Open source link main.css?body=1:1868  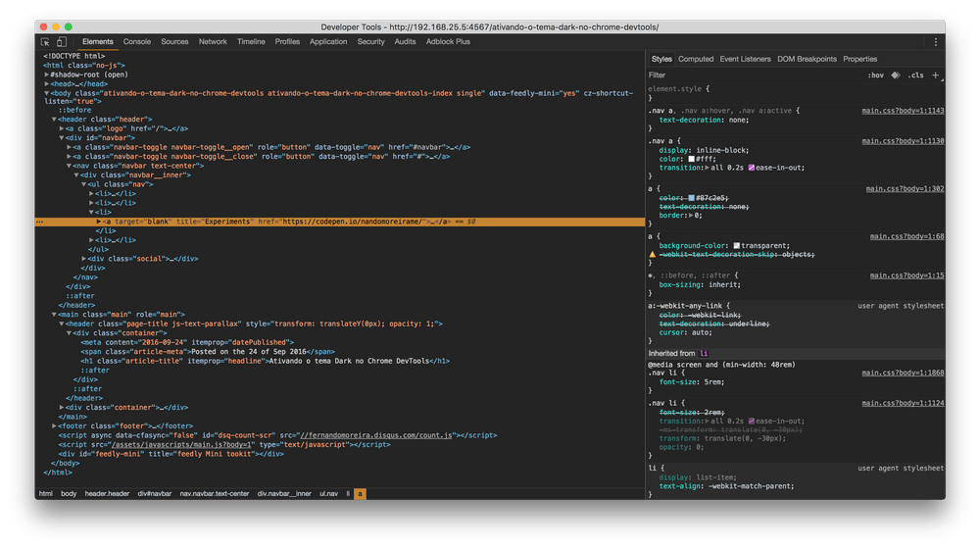pyautogui.click(x=903, y=373)
